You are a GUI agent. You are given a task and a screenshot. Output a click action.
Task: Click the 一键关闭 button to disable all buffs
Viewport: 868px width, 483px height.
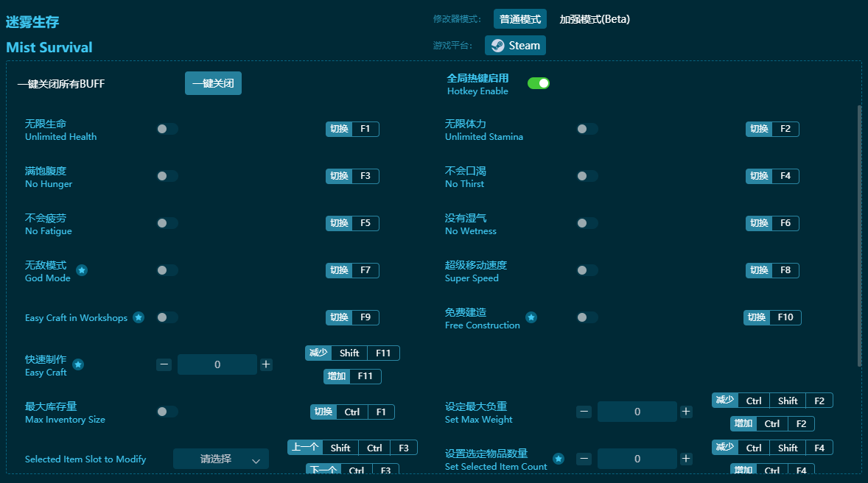(213, 83)
